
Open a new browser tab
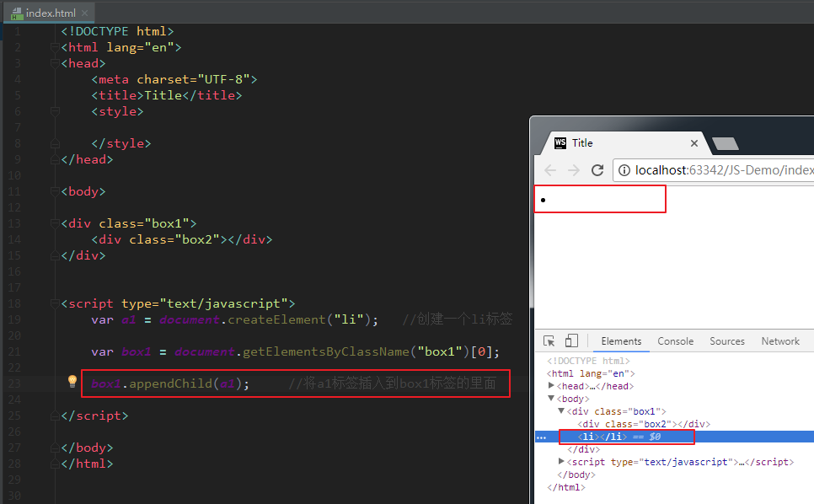tap(726, 142)
